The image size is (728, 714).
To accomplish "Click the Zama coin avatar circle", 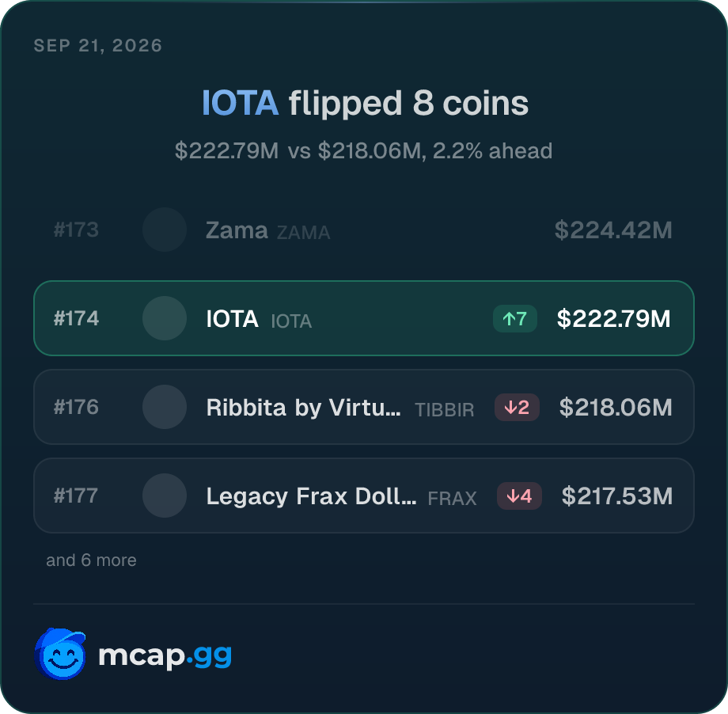I will 165,230.
